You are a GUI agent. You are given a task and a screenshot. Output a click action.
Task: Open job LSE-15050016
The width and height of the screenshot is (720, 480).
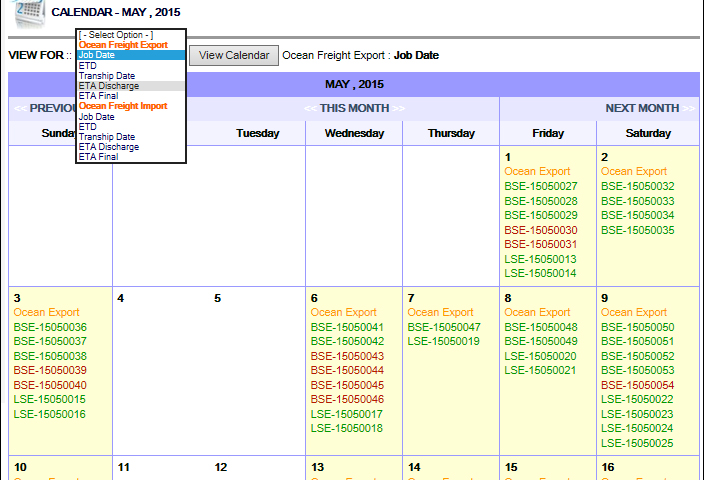50,414
